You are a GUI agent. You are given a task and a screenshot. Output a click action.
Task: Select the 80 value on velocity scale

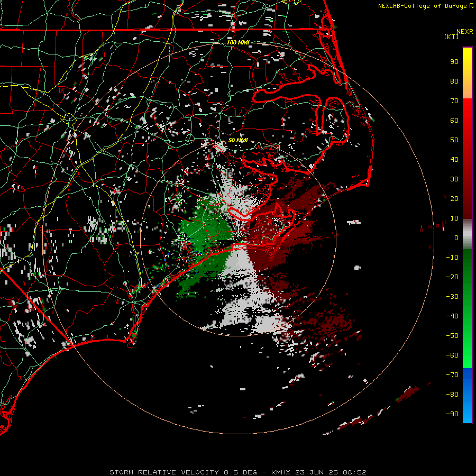[454, 81]
